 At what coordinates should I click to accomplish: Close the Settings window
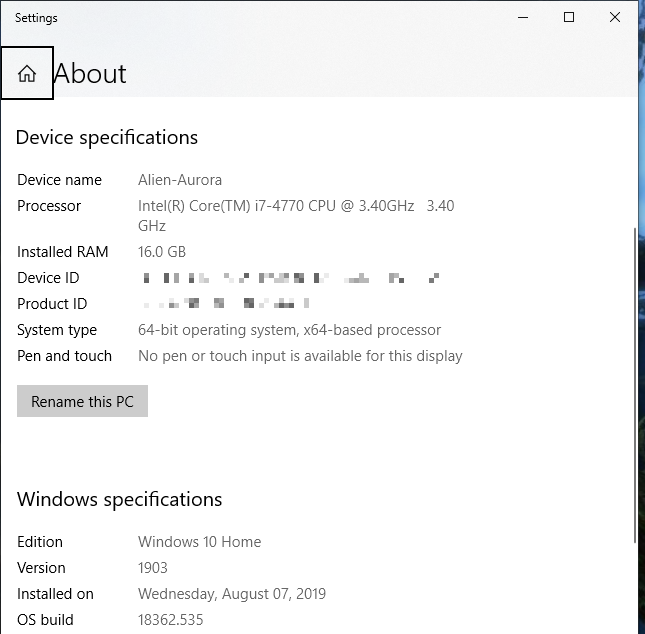click(615, 17)
